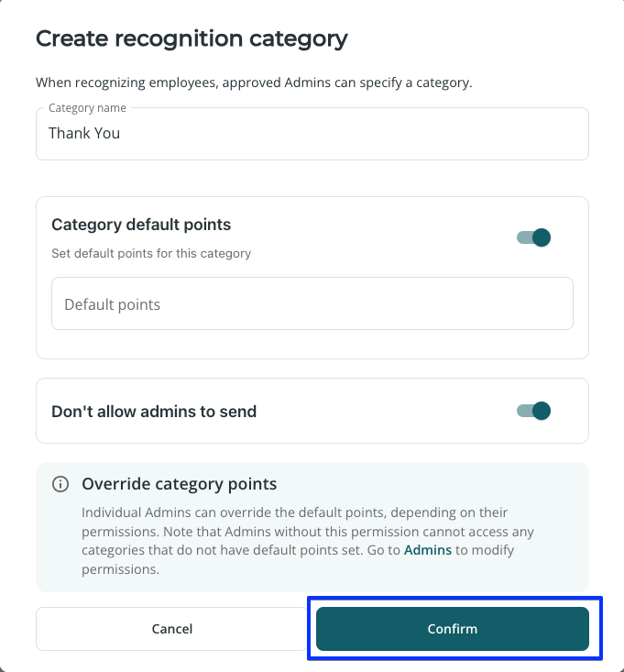Disable the Category default points toggle

coord(533,237)
